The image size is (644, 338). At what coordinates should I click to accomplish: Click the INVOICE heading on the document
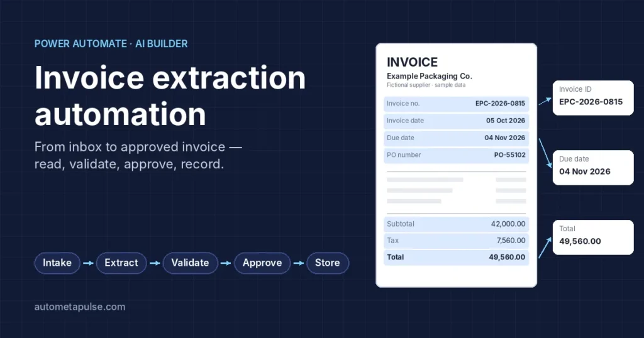click(412, 62)
